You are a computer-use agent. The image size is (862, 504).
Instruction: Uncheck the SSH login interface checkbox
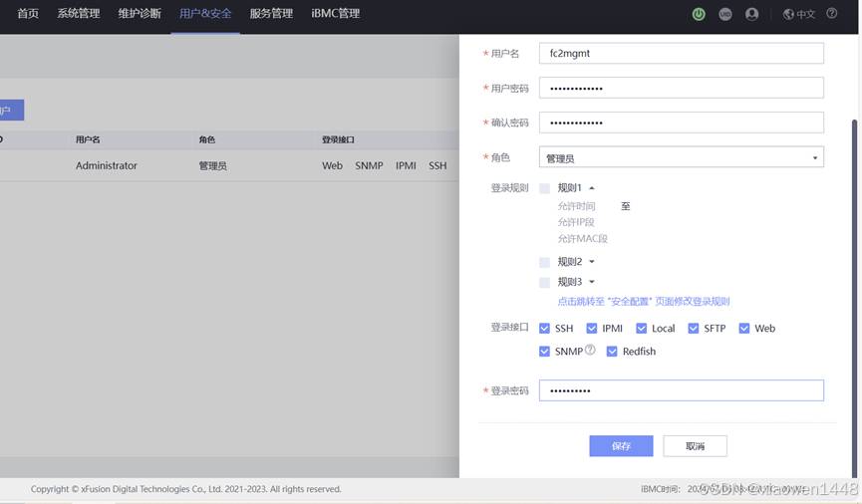click(544, 329)
